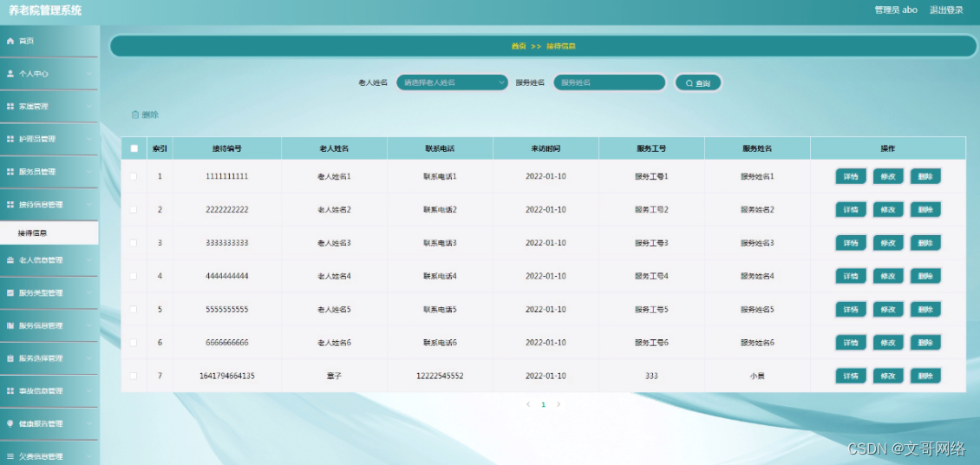Screen dimensions: 980x465
Task: Click 修改 for the 章子 row
Action: pyautogui.click(x=888, y=376)
